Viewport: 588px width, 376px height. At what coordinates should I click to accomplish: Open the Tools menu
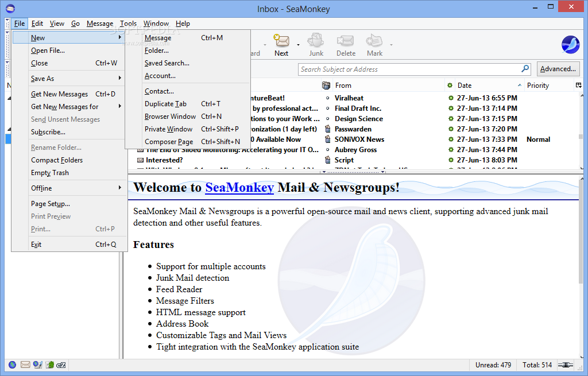point(128,24)
